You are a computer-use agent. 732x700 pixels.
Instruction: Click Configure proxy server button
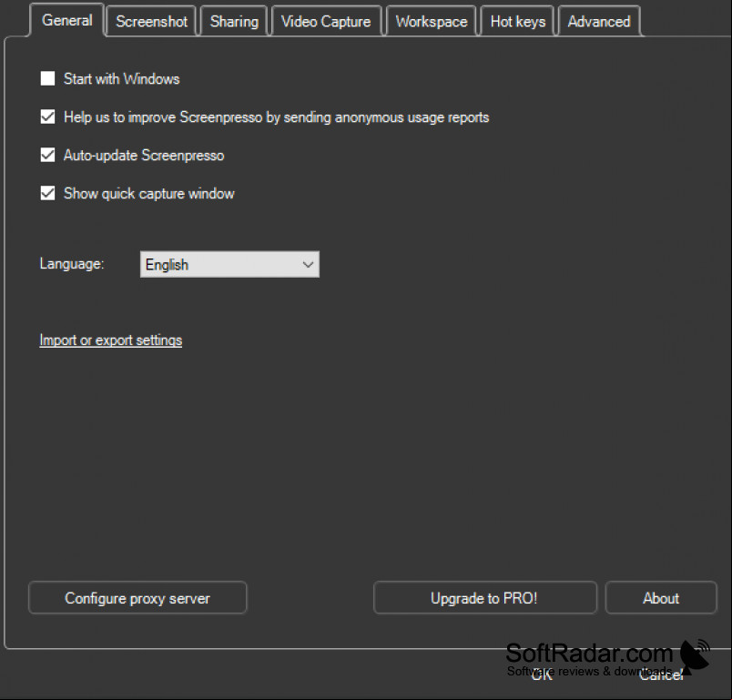137,598
